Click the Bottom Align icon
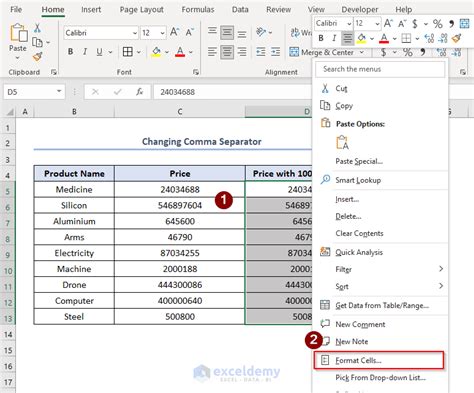The image size is (474, 393). [x=242, y=33]
